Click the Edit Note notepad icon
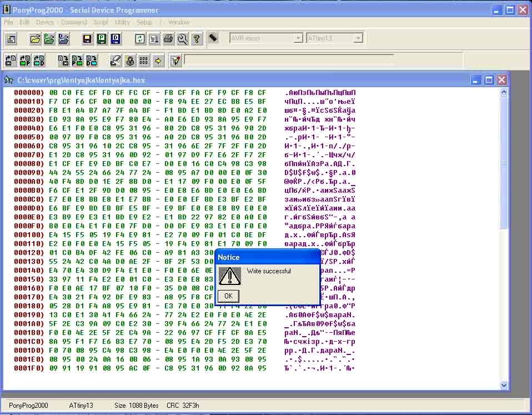Image resolution: width=532 pixels, height=415 pixels. point(175,61)
